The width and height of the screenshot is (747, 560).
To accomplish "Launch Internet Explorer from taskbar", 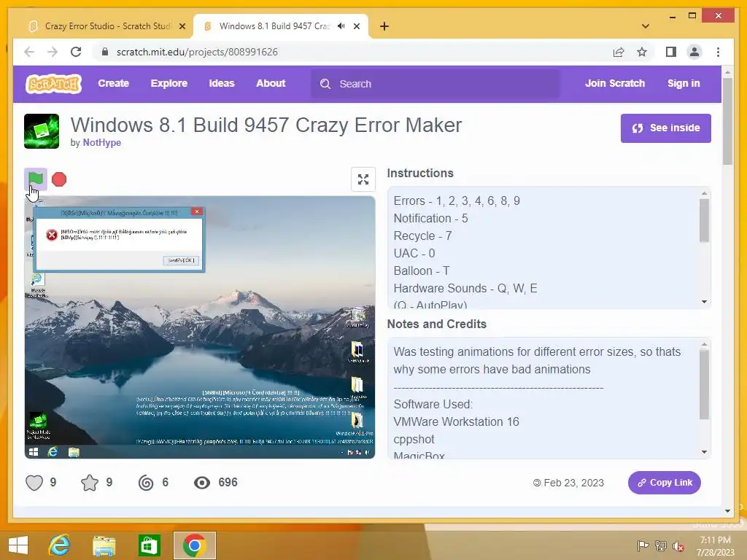I will click(x=59, y=545).
